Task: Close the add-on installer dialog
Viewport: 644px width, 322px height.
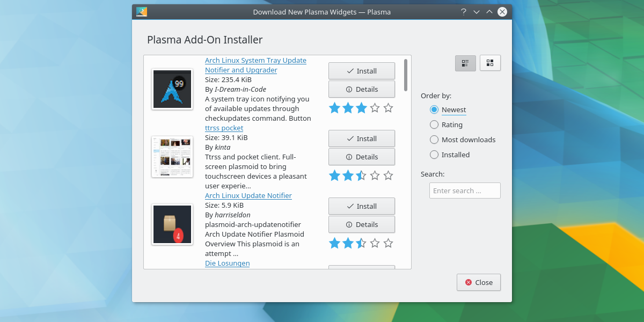Action: (479, 282)
